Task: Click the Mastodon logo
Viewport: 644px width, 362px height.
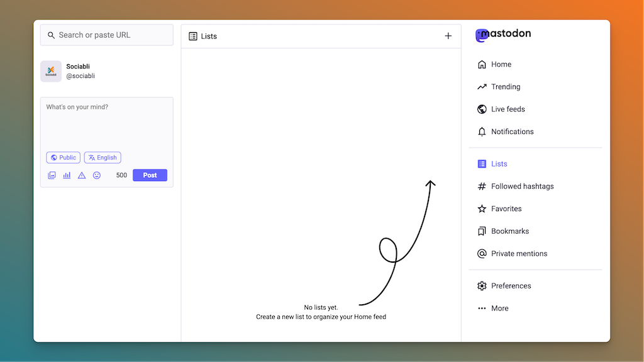Action: tap(503, 35)
